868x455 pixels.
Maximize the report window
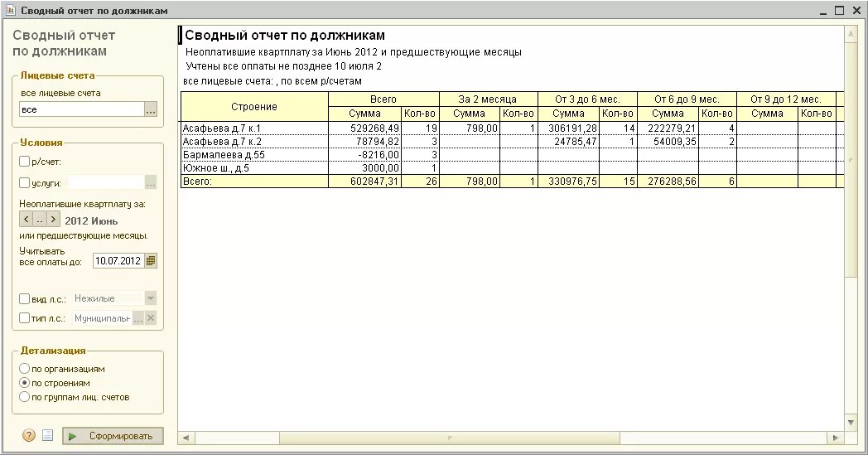pos(839,11)
